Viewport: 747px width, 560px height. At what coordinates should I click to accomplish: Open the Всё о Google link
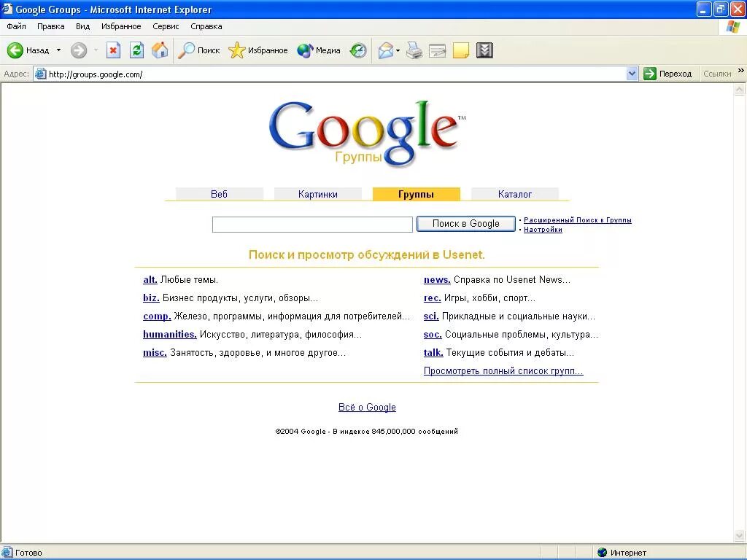point(367,407)
